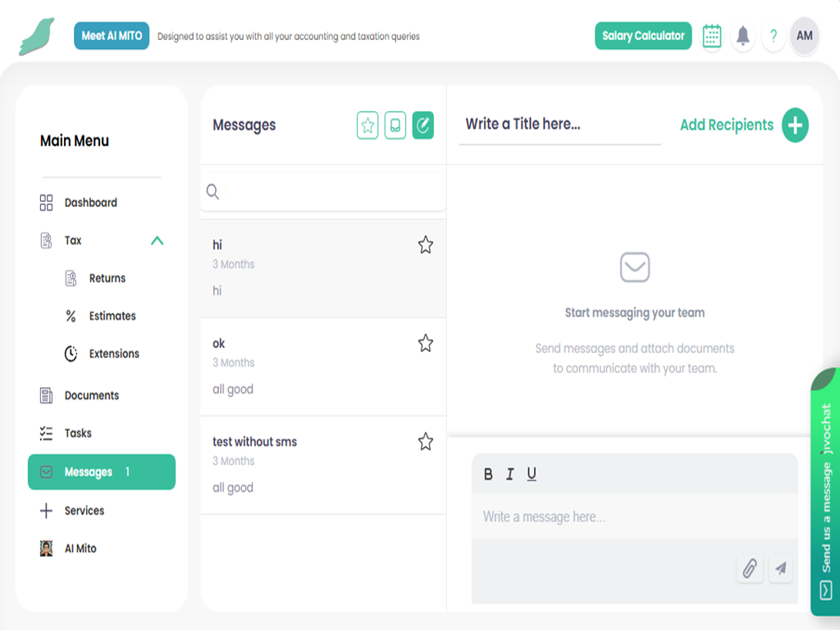Open Extensions under Tax

tap(114, 353)
